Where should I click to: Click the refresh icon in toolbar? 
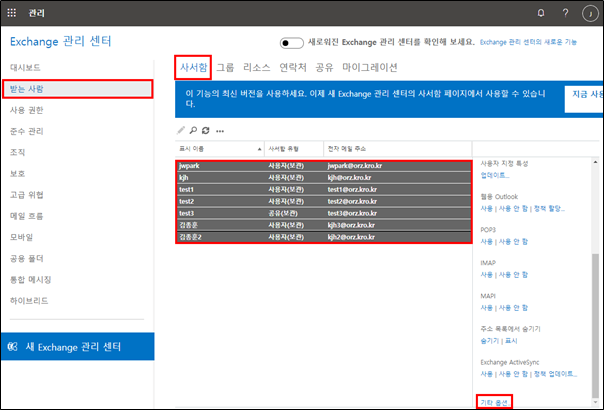pos(206,130)
